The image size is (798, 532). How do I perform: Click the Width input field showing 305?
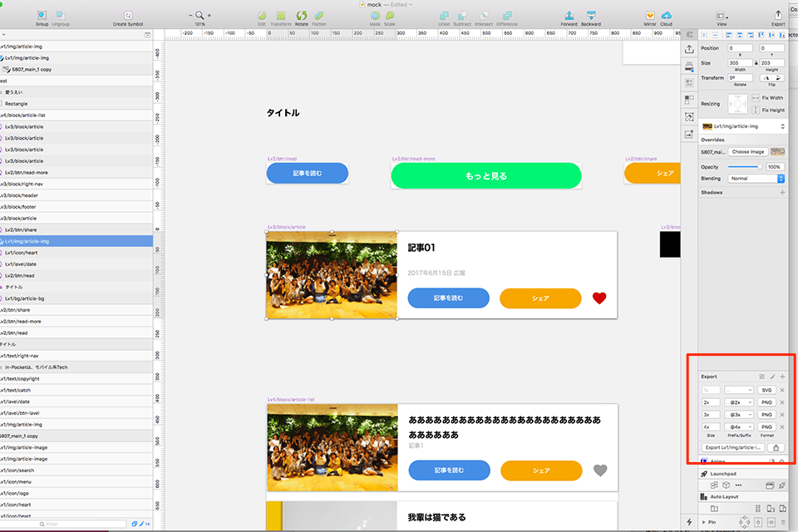[x=740, y=63]
